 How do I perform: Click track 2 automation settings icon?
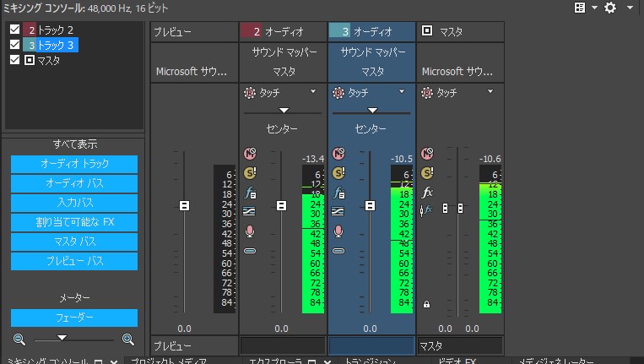[250, 93]
